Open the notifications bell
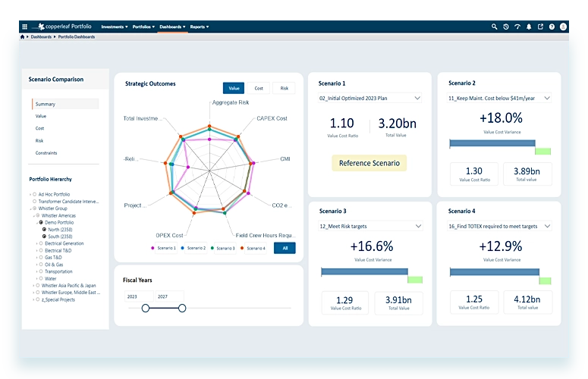This screenshot has width=588, height=379. [x=529, y=27]
